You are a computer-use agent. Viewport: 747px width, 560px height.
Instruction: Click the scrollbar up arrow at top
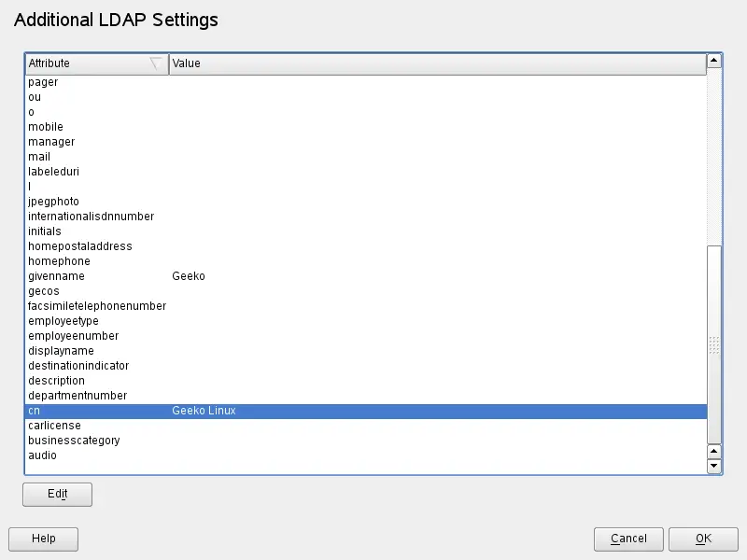pyautogui.click(x=714, y=61)
